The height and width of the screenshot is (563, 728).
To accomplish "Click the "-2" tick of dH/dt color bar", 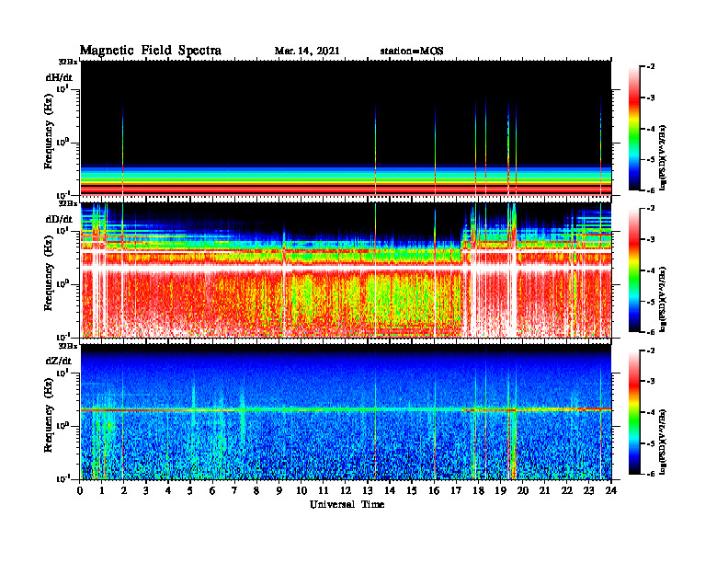I will click(651, 67).
